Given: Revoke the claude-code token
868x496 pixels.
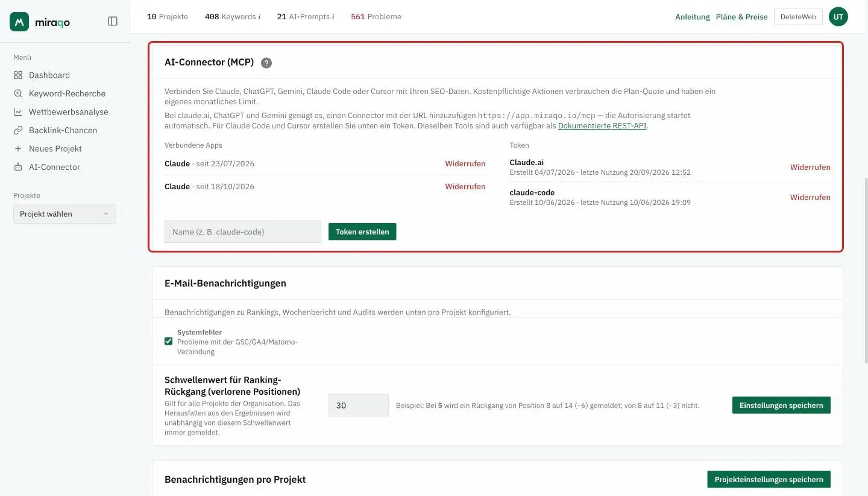Looking at the screenshot, I should click(810, 197).
